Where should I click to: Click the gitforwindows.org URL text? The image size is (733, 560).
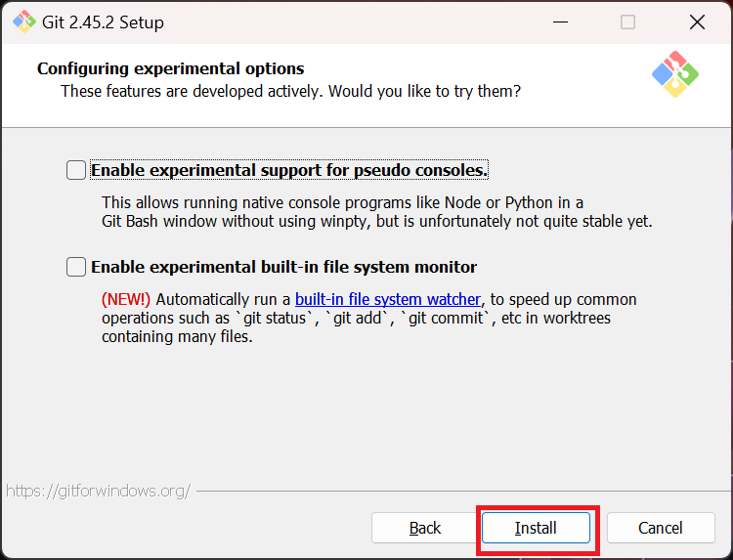pos(98,491)
